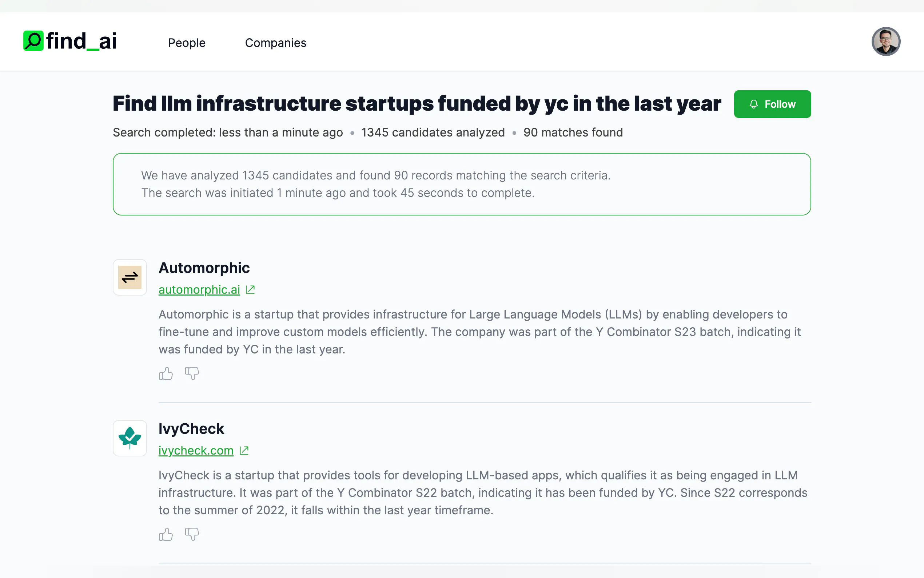Give thumbs down to Automorphic result

(x=192, y=373)
